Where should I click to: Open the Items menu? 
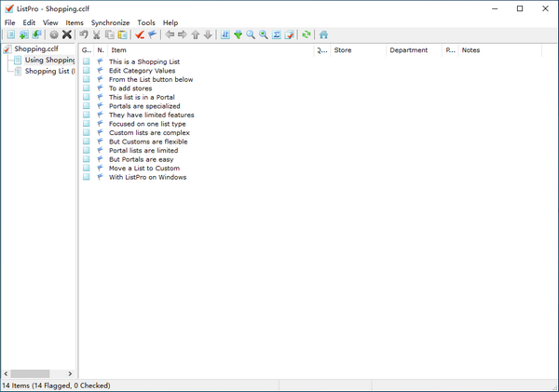coord(75,22)
